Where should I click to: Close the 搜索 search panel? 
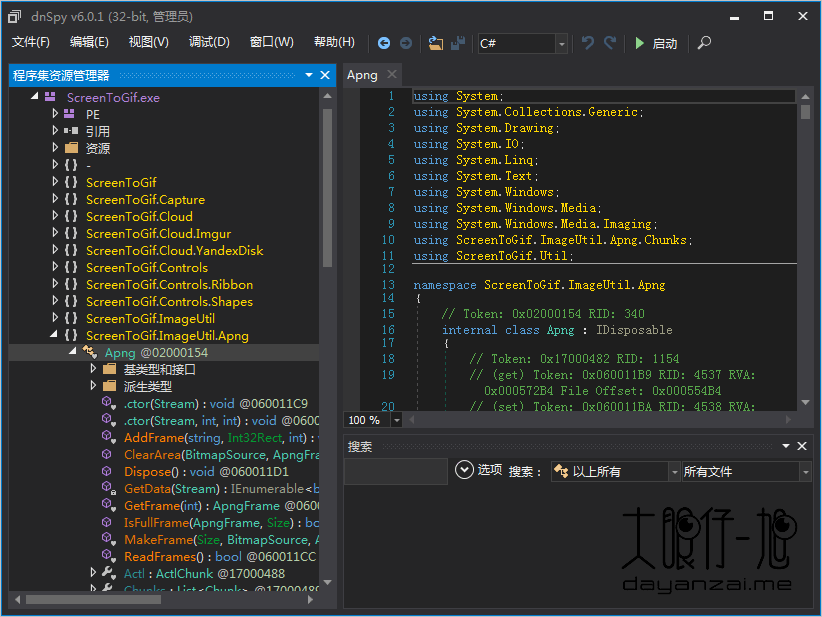coord(802,446)
